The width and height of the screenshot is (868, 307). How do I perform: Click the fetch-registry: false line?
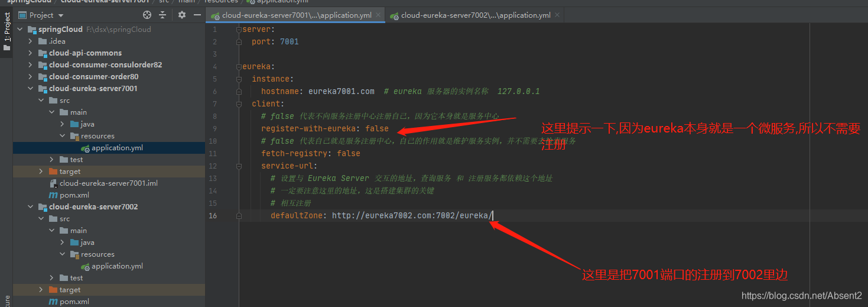click(311, 153)
